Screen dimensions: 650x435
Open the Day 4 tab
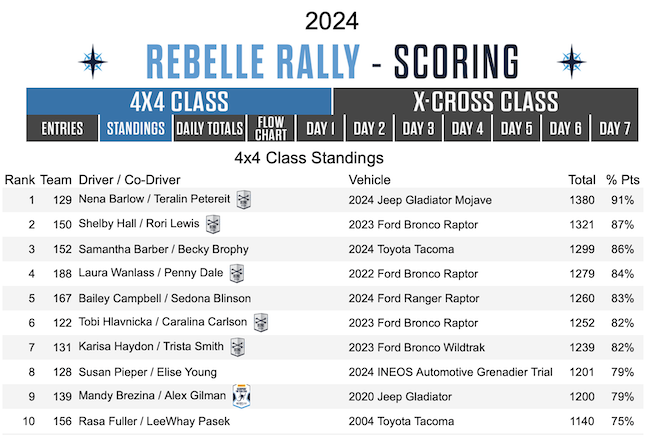pos(467,128)
